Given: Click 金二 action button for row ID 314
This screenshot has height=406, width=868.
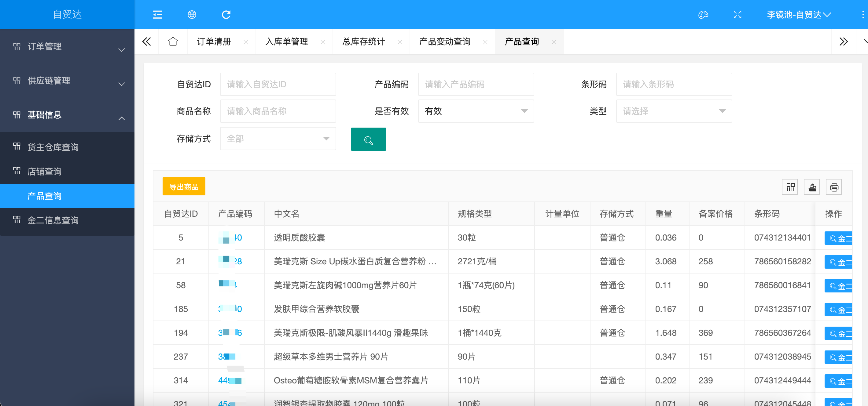Looking at the screenshot, I should (x=838, y=381).
